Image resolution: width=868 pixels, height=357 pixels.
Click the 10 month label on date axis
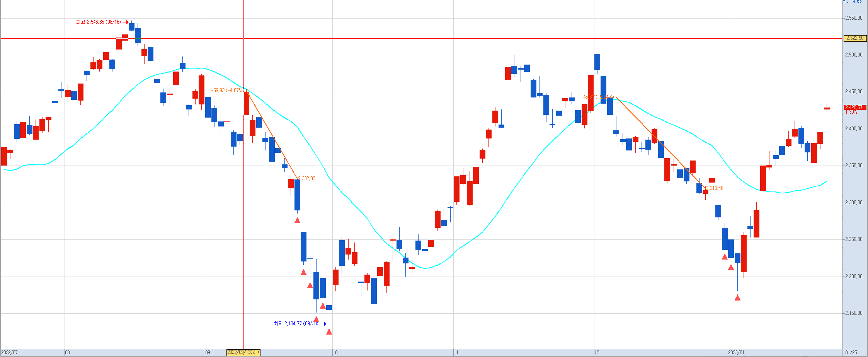pyautogui.click(x=335, y=353)
